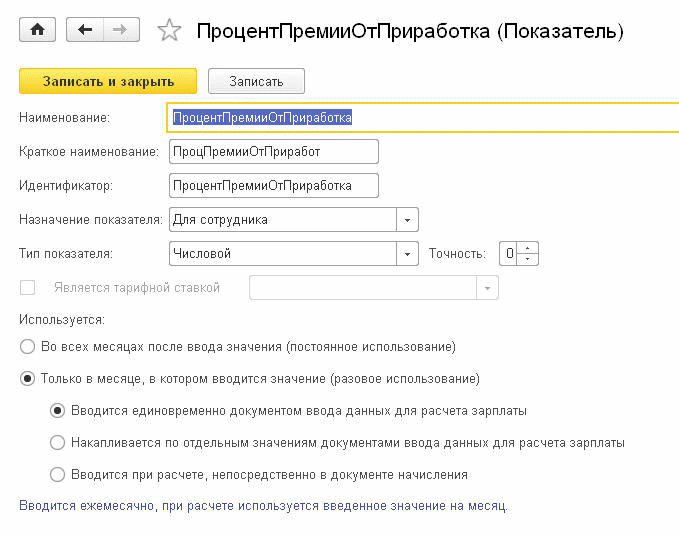Toggle Является тарифной ставкой checkbox

pyautogui.click(x=27, y=287)
